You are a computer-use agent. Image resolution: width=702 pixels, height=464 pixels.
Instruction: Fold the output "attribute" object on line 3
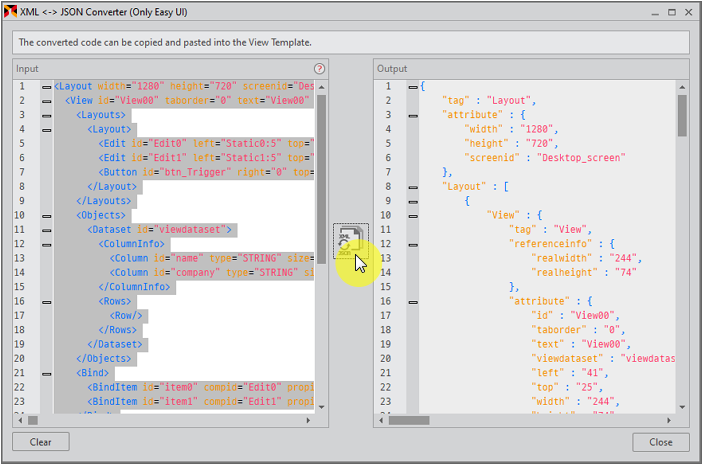[x=413, y=115]
